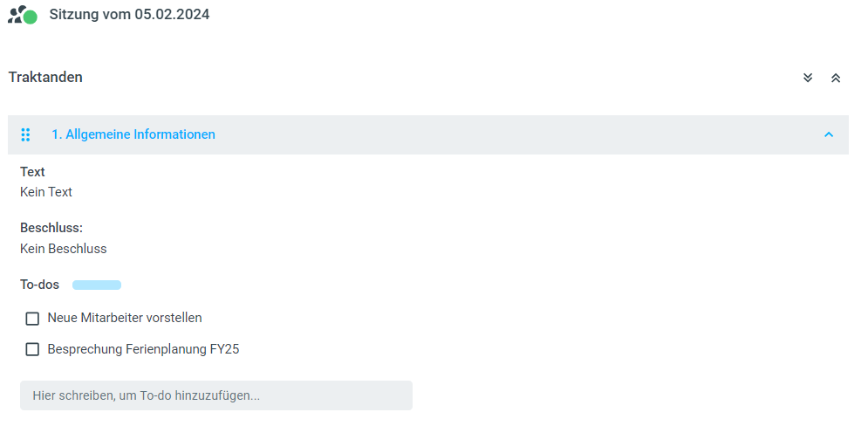
Task: Click the To-dos progress bar
Action: click(97, 285)
